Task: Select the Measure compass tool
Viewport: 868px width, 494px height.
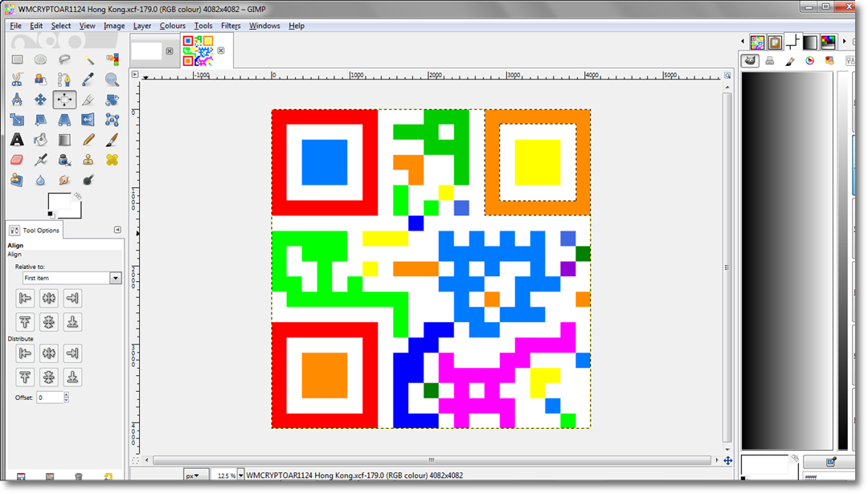Action: (x=17, y=100)
